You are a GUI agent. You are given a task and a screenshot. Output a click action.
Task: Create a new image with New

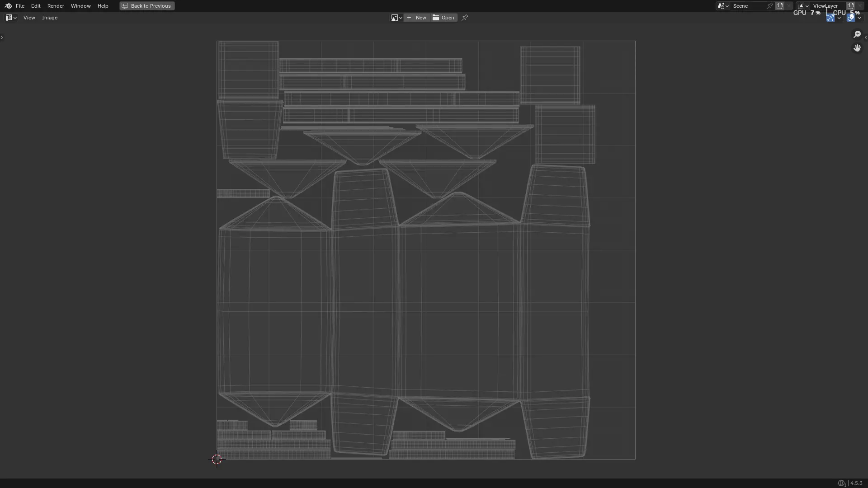[416, 18]
